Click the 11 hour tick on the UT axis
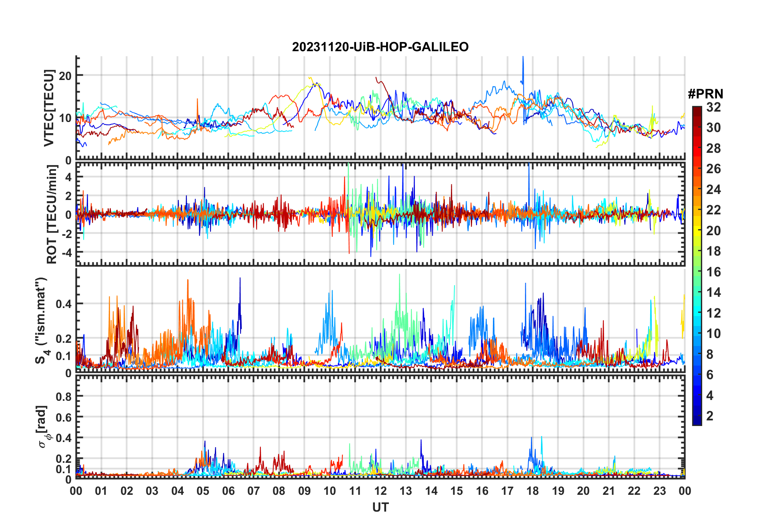Viewport: 761px width, 532px height. [x=355, y=491]
